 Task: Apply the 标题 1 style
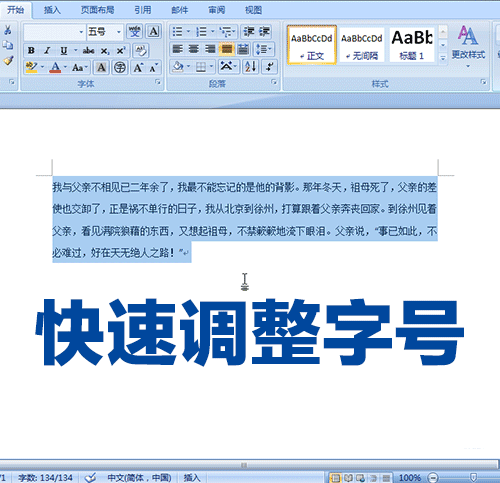[412, 44]
